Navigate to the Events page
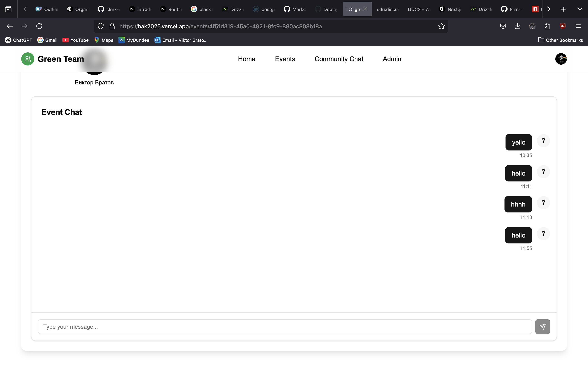588x367 pixels. [285, 59]
